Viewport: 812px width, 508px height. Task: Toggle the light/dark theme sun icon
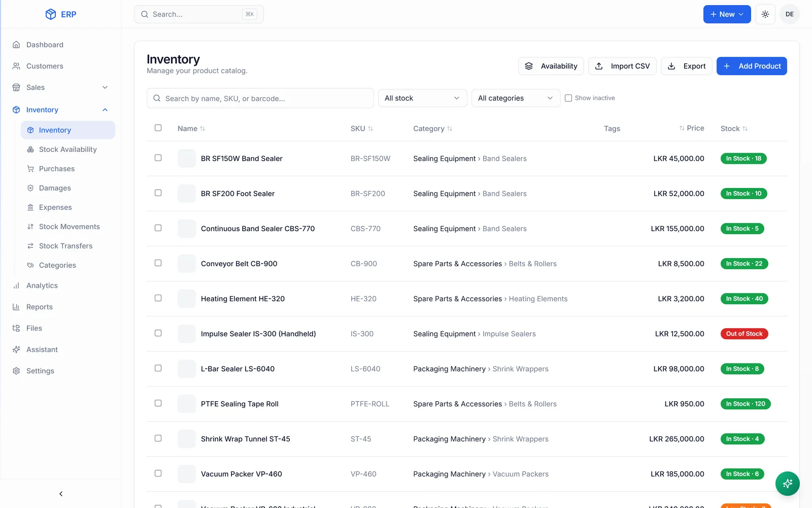765,14
